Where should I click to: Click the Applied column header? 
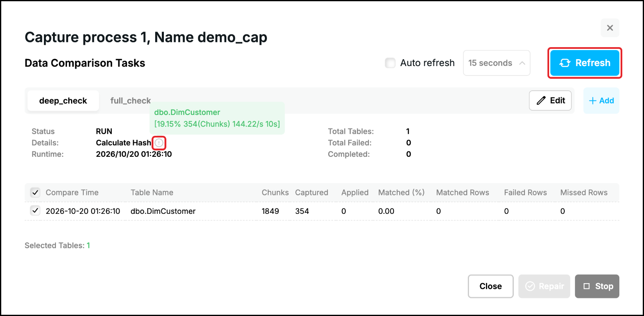(x=355, y=192)
